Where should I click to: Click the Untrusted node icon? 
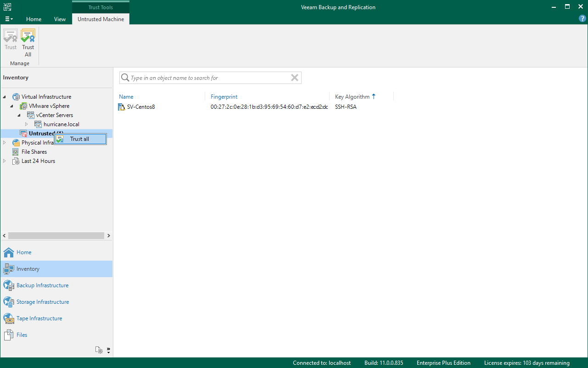click(x=23, y=134)
